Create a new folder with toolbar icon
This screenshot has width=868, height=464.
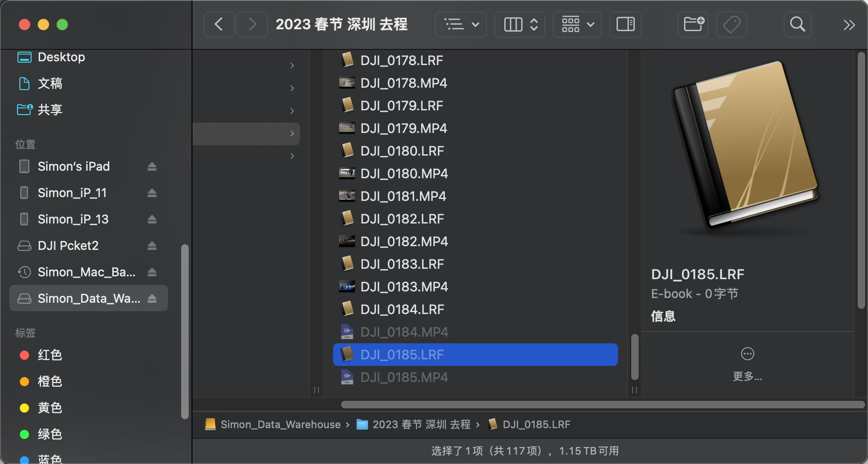(x=693, y=25)
